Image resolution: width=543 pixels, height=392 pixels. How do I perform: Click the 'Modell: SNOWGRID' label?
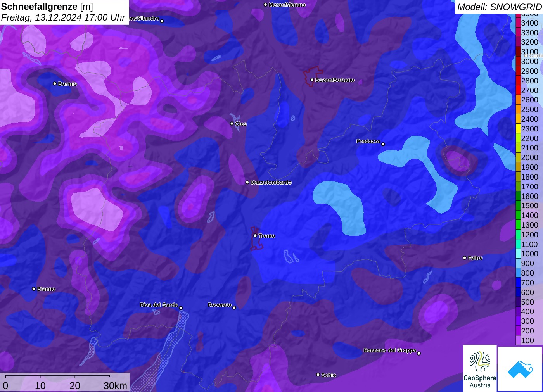[499, 7]
